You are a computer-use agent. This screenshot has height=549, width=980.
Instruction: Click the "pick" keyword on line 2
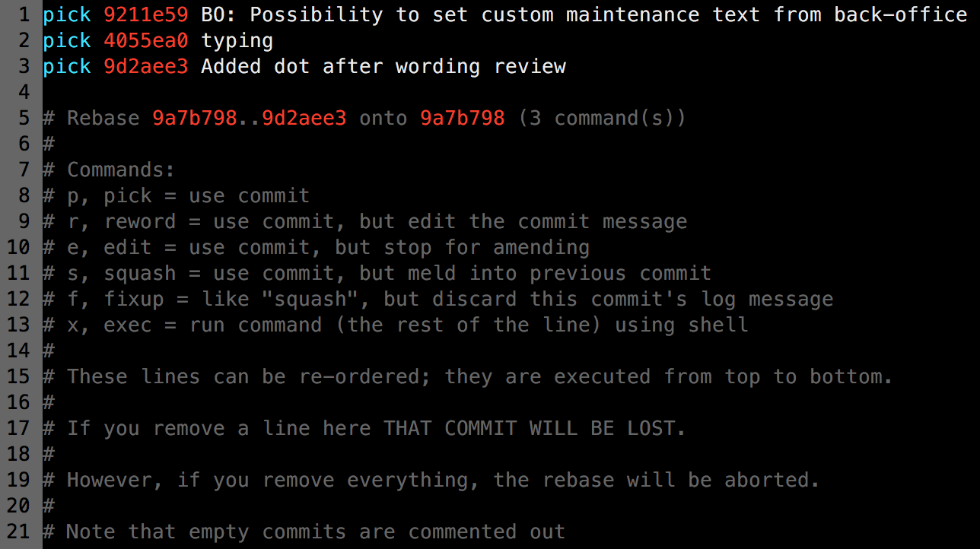click(67, 40)
